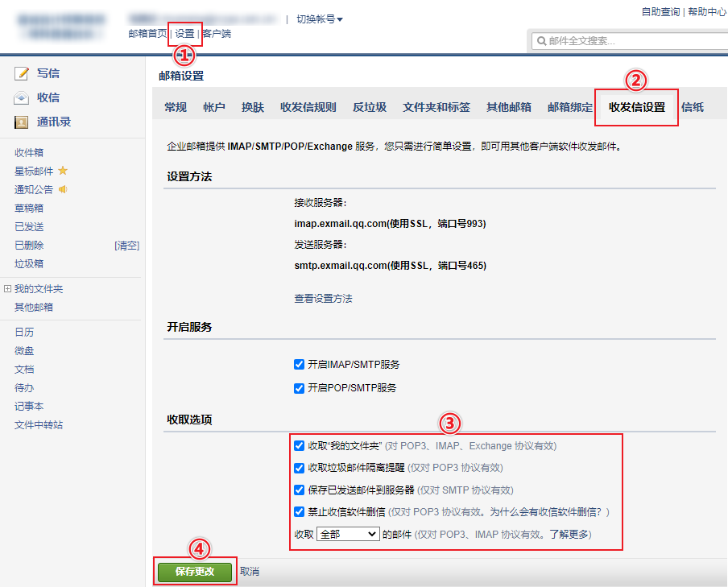Click the yellow star next to 星标邮件

63,171
